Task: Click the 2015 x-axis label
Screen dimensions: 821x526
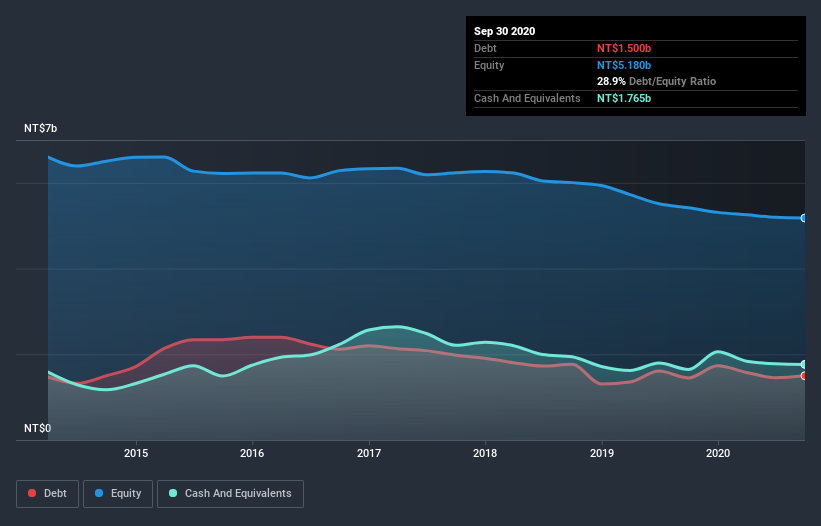Action: tap(136, 453)
